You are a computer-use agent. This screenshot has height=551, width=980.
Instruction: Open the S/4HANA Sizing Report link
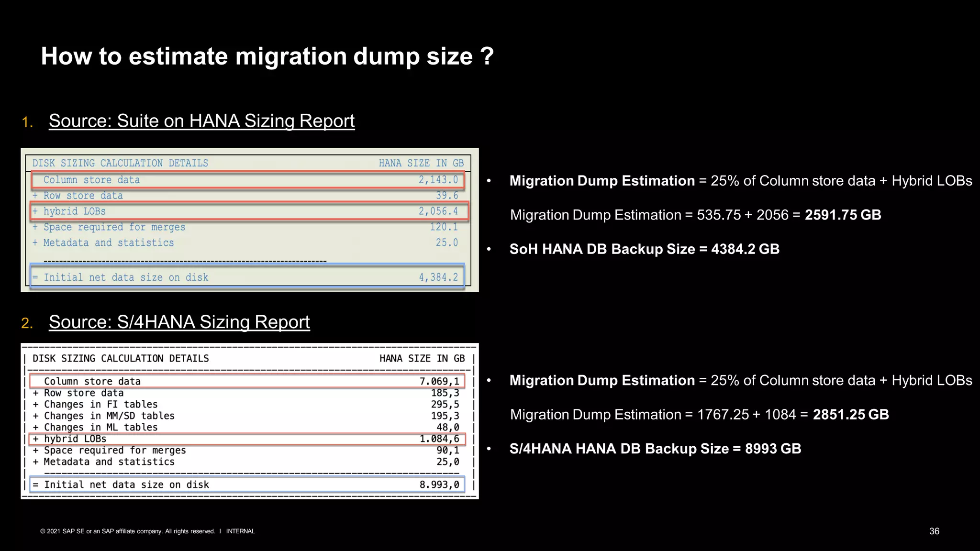pyautogui.click(x=179, y=322)
